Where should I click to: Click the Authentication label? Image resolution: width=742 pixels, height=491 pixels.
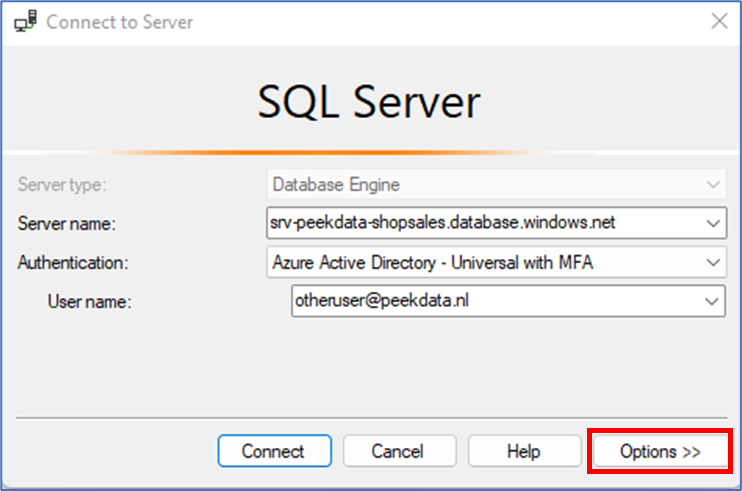pos(73,263)
